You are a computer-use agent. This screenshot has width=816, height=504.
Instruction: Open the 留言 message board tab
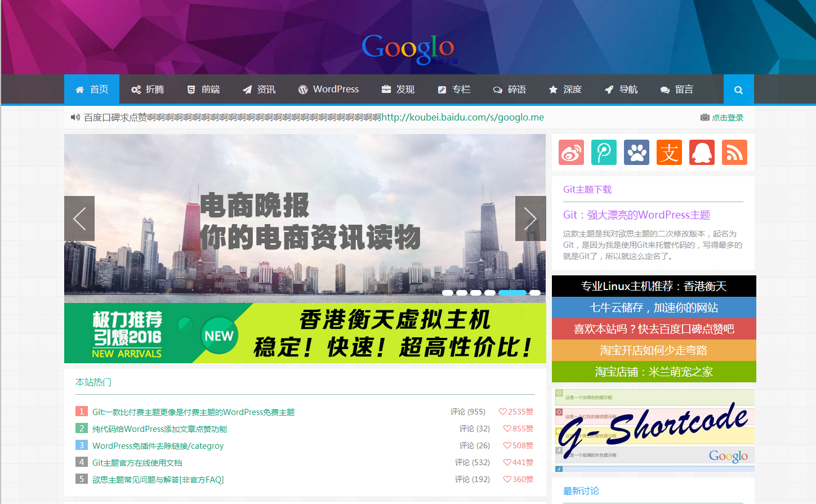[x=676, y=89]
